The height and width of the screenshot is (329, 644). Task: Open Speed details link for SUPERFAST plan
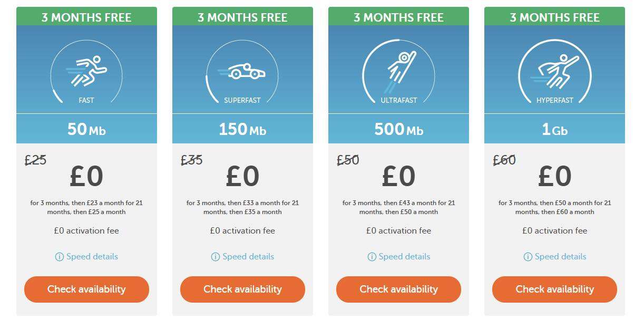[248, 257]
